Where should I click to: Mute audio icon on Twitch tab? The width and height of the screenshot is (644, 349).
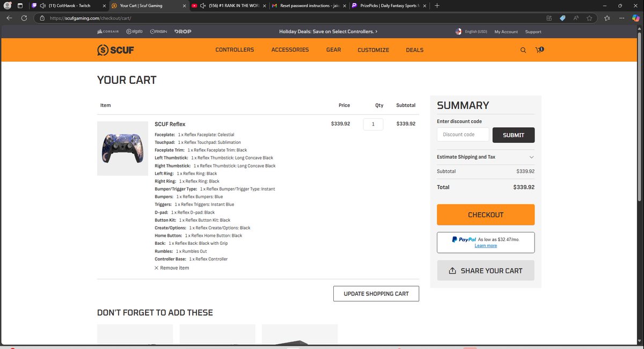point(42,5)
